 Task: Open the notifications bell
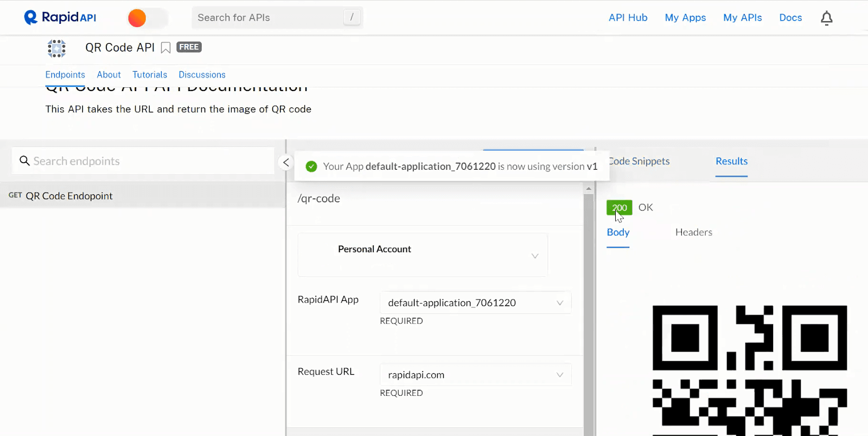click(826, 18)
